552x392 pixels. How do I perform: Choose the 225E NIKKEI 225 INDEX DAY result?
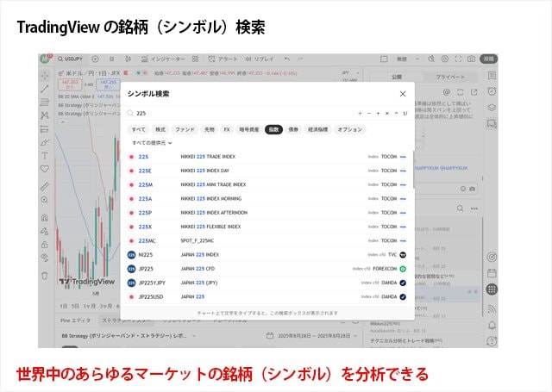pos(267,171)
